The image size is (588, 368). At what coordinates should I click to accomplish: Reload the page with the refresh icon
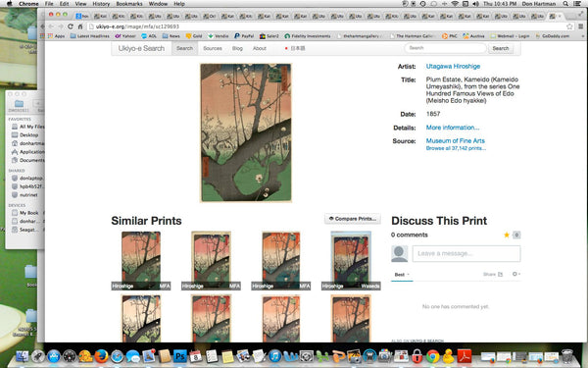point(71,26)
